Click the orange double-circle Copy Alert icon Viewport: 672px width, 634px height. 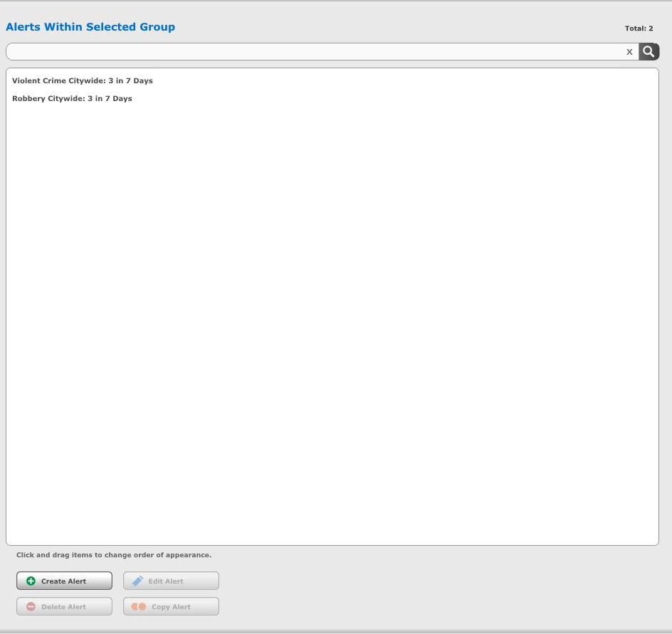pyautogui.click(x=138, y=607)
